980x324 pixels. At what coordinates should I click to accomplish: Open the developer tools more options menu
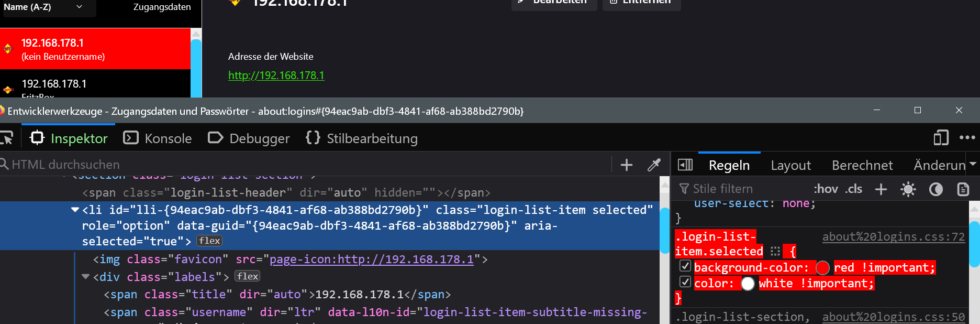click(x=967, y=138)
